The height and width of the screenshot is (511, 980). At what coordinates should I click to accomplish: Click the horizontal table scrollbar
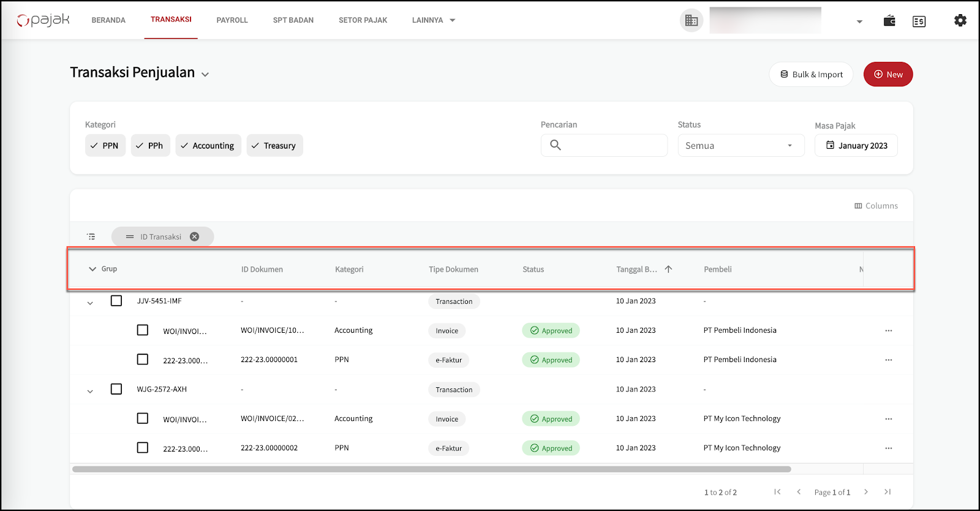point(432,469)
